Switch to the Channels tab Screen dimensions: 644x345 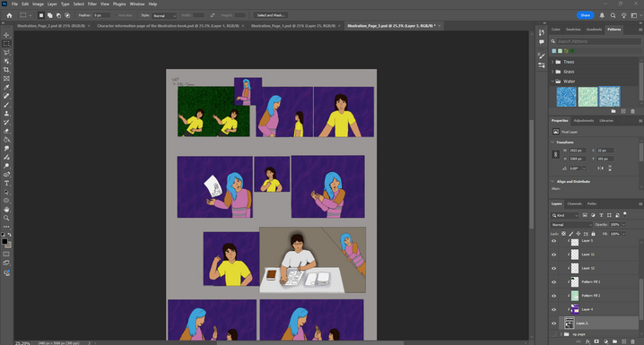pyautogui.click(x=574, y=204)
